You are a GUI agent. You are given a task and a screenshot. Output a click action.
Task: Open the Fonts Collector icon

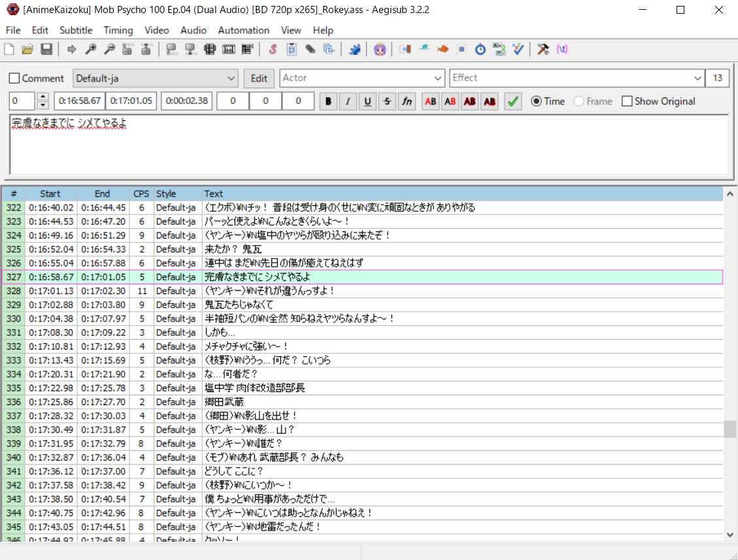329,49
